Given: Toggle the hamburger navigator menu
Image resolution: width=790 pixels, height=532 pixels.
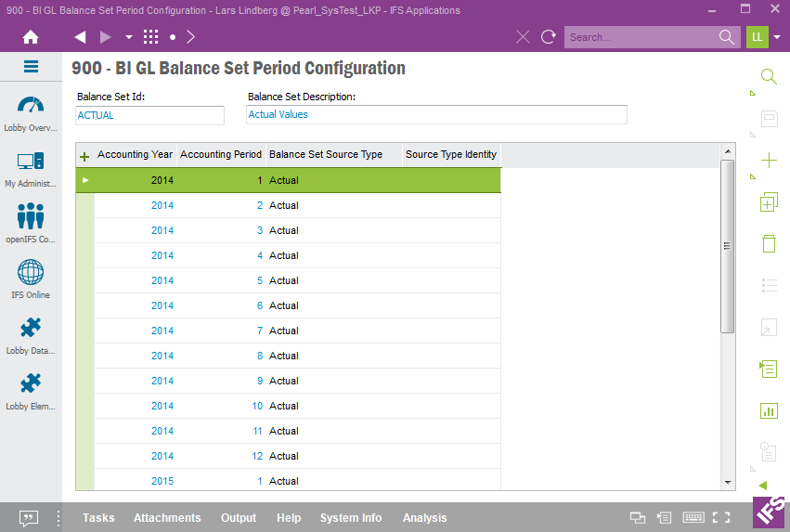Looking at the screenshot, I should coord(31,67).
